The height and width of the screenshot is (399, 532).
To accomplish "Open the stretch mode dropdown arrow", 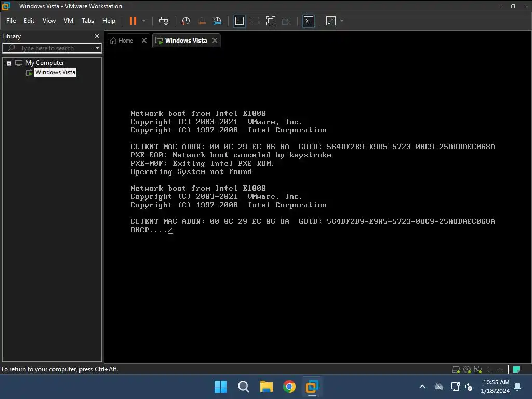I will click(342, 21).
